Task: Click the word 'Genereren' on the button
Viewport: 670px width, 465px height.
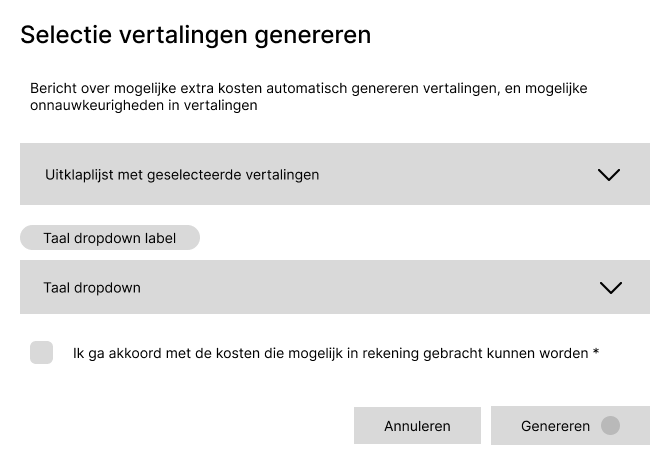Action: 555,426
